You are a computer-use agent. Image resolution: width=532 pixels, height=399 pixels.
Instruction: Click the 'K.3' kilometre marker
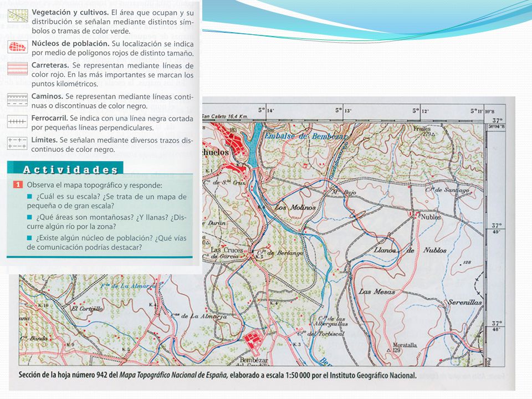pyautogui.click(x=296, y=345)
